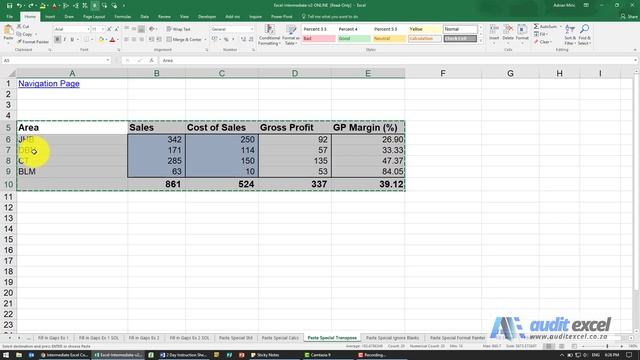Toggle Bottom Align in the alignment group

click(x=141, y=29)
